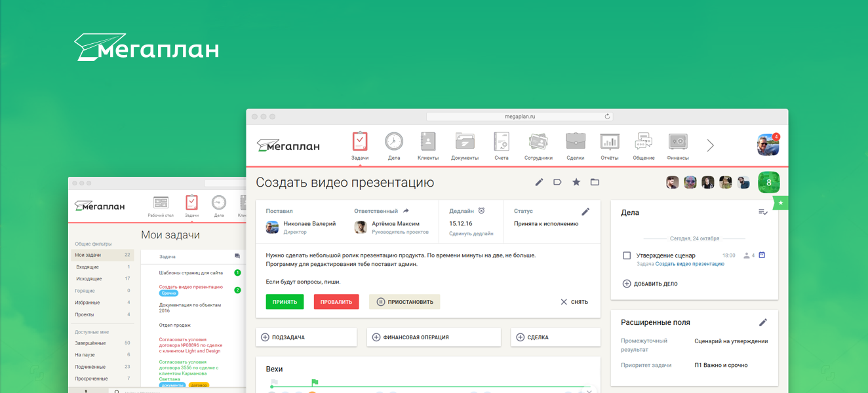
Task: Select the Просроченные filter
Action: click(x=102, y=379)
